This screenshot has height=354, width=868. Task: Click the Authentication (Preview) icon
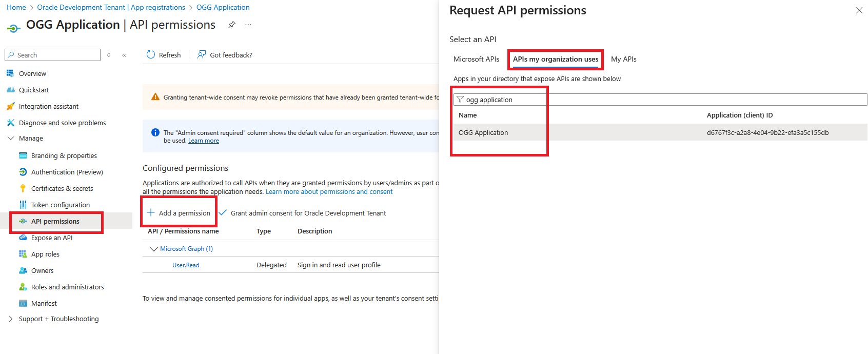(x=23, y=172)
